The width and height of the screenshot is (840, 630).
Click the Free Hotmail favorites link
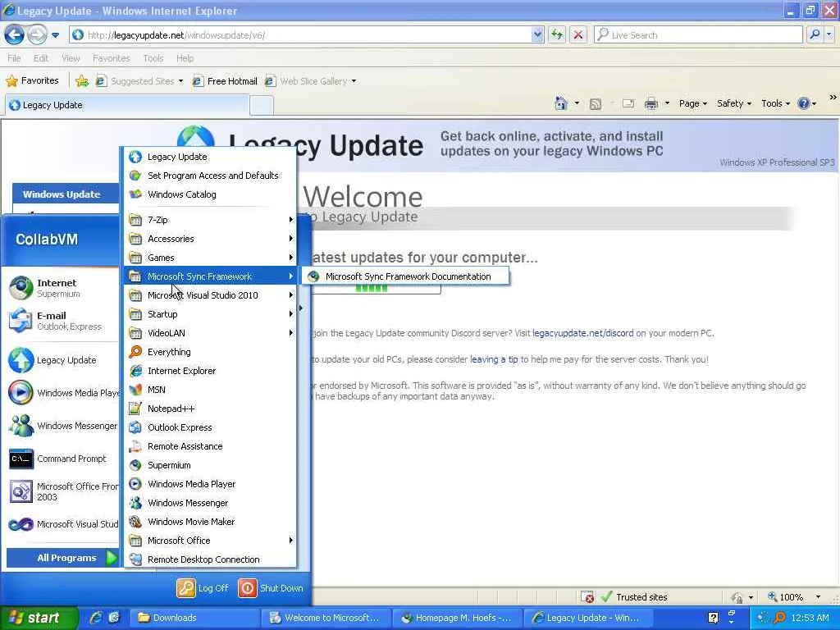pyautogui.click(x=225, y=81)
